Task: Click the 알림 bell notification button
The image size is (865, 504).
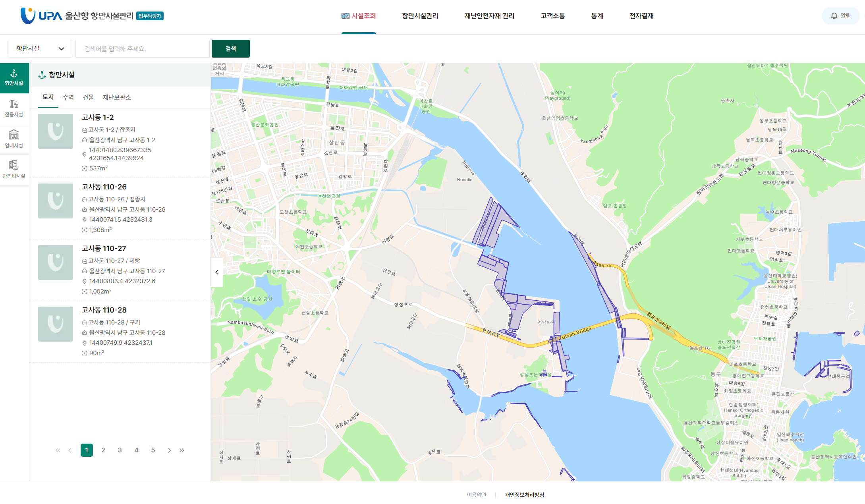Action: point(840,16)
